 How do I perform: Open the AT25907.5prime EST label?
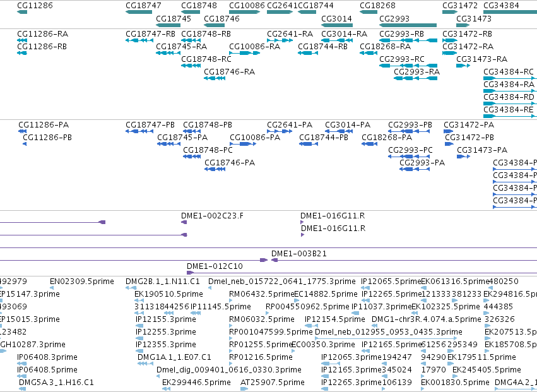click(x=273, y=382)
